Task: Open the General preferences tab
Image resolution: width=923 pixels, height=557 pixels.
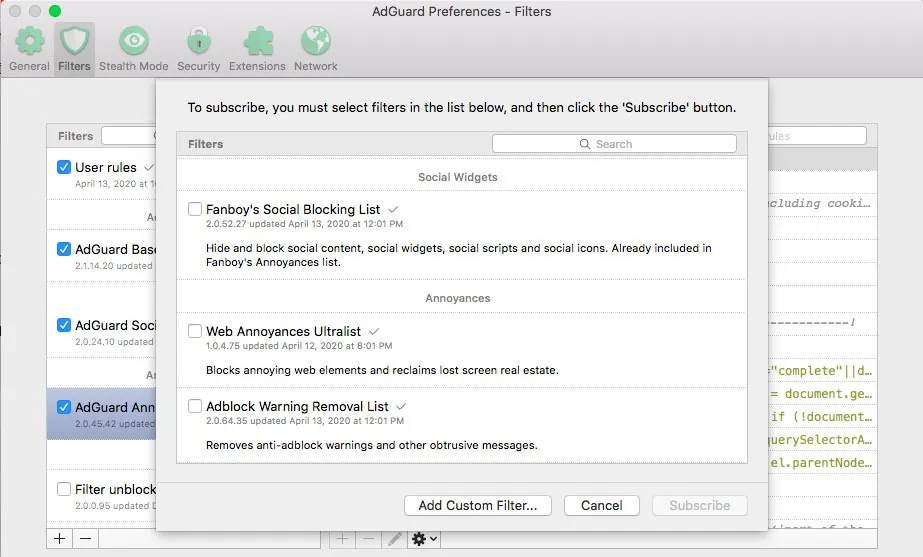Action: 29,49
